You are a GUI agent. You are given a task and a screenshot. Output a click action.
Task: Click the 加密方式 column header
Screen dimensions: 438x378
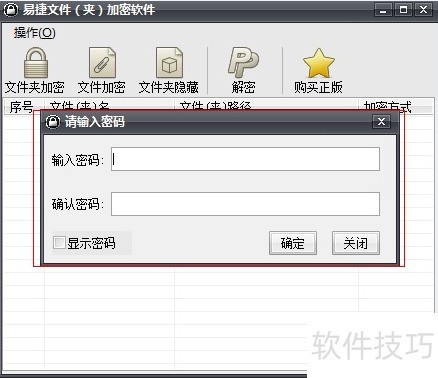pos(396,106)
